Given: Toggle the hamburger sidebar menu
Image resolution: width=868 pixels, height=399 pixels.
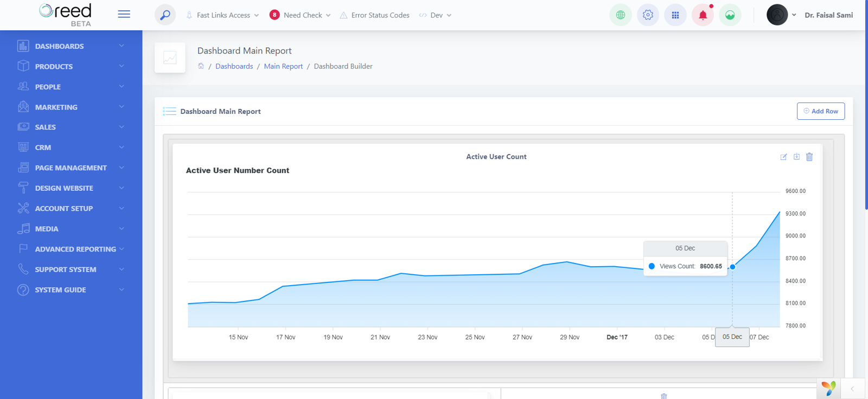Looking at the screenshot, I should (124, 14).
